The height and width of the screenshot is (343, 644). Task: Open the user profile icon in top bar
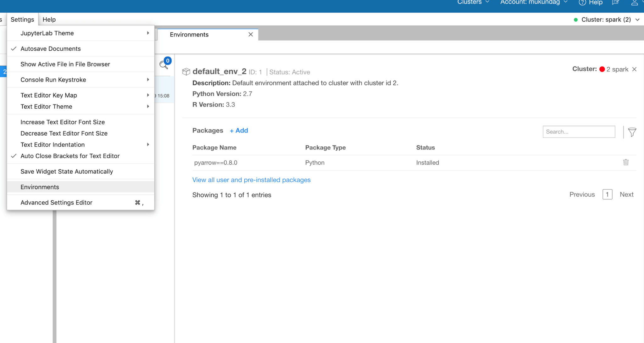pos(635,3)
